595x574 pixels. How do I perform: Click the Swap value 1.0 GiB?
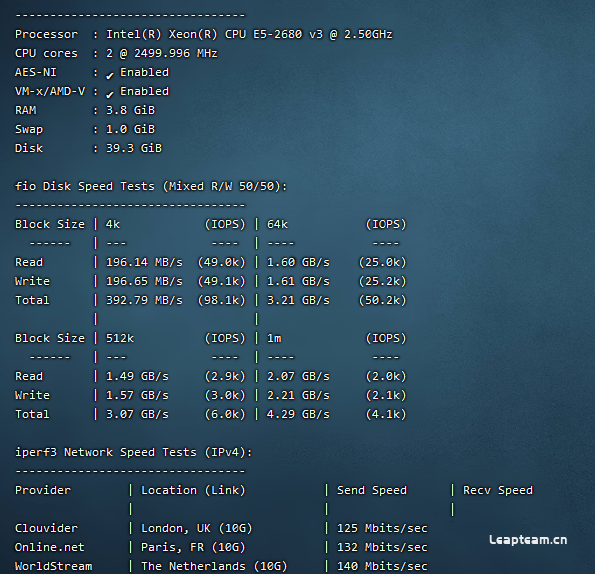[x=130, y=129]
